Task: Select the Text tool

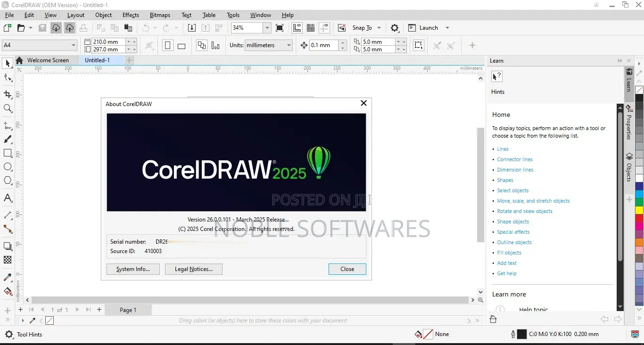Action: coord(8,197)
